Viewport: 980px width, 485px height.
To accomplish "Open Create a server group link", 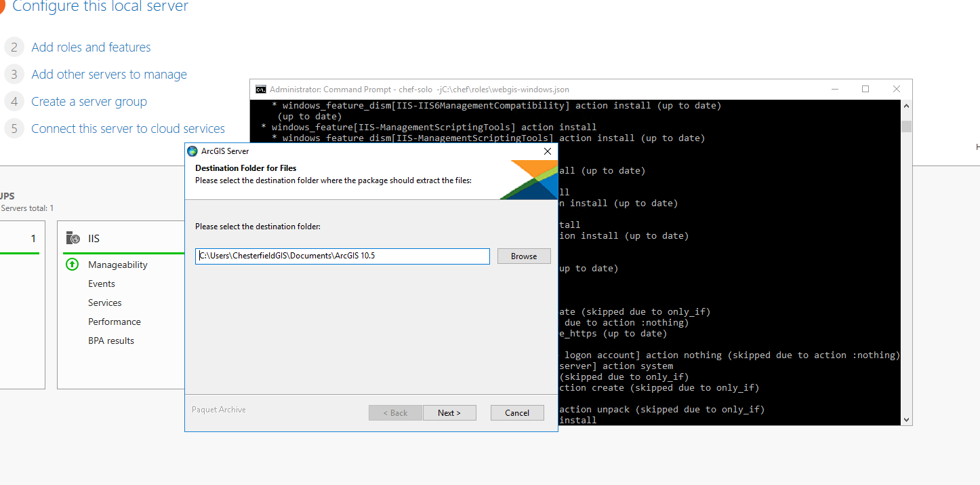I will click(89, 101).
